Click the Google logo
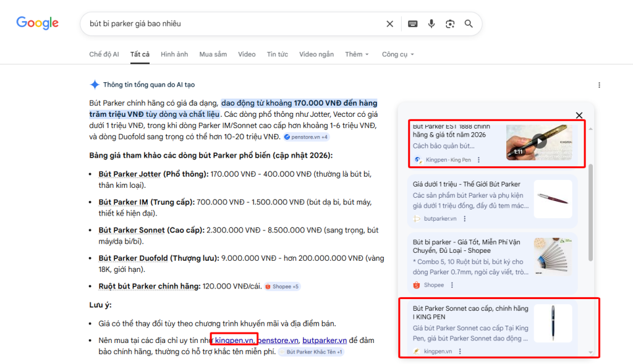The width and height of the screenshot is (633, 364). pyautogui.click(x=37, y=23)
